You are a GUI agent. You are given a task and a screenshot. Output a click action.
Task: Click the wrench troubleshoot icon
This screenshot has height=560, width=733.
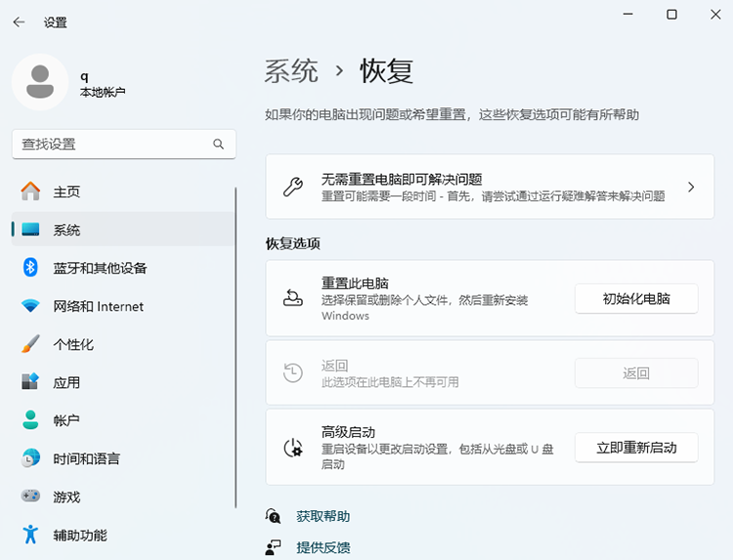pyautogui.click(x=293, y=187)
